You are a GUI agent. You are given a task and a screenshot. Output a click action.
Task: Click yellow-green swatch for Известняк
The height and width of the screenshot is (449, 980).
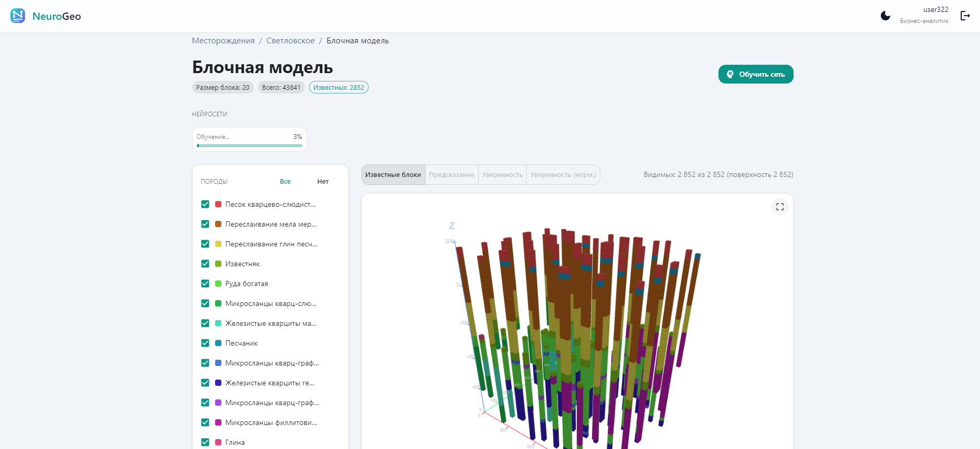click(218, 264)
